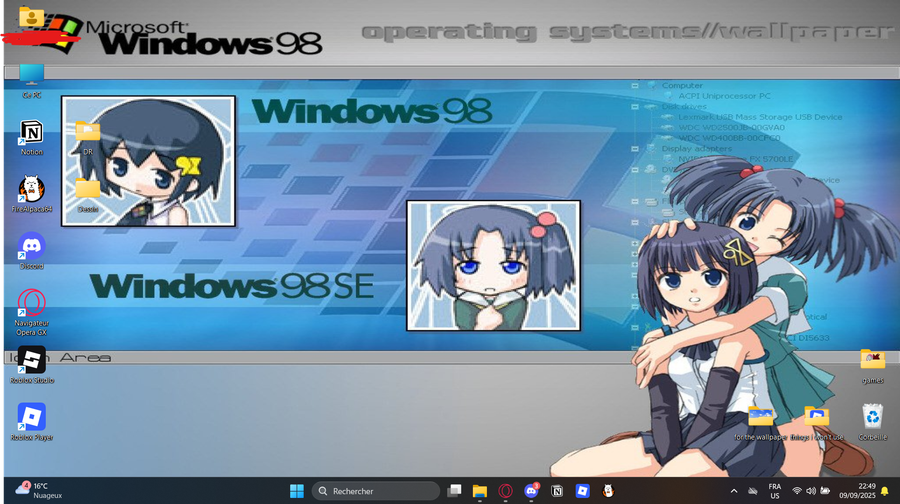
Task: Select the Navigateur Opera GX desktop shortcut
Action: (x=32, y=312)
